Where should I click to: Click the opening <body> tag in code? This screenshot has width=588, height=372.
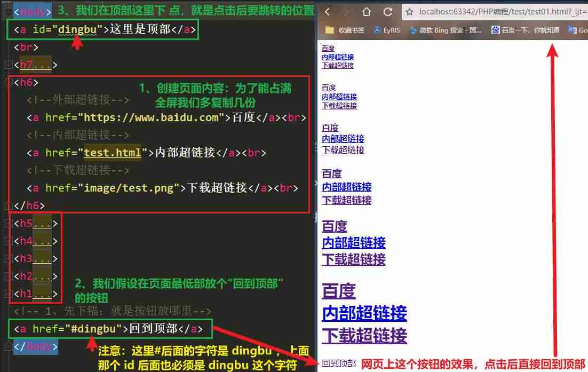33,12
